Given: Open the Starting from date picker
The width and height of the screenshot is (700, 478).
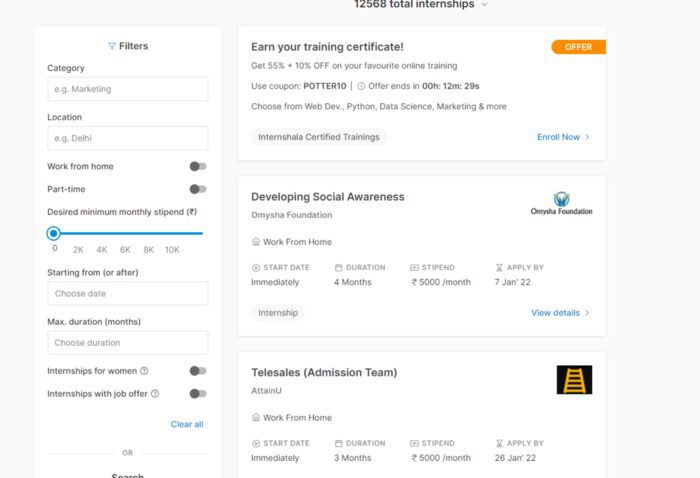Looking at the screenshot, I should point(128,294).
